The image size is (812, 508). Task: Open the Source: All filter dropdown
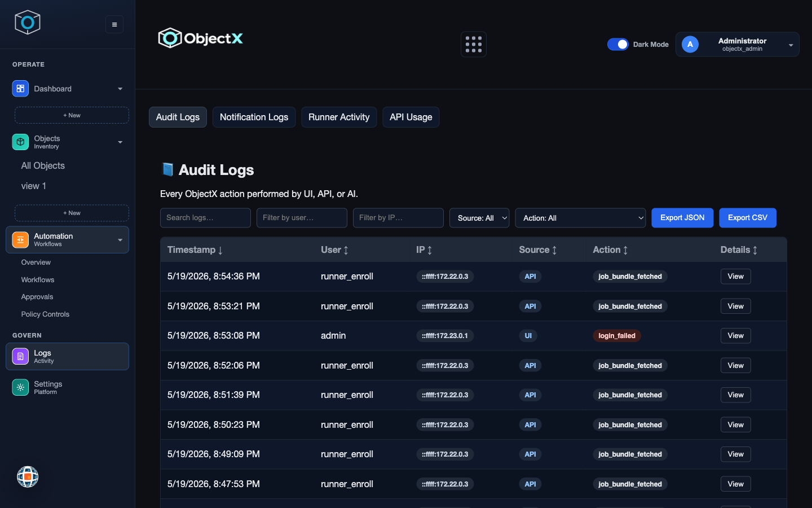tap(479, 218)
